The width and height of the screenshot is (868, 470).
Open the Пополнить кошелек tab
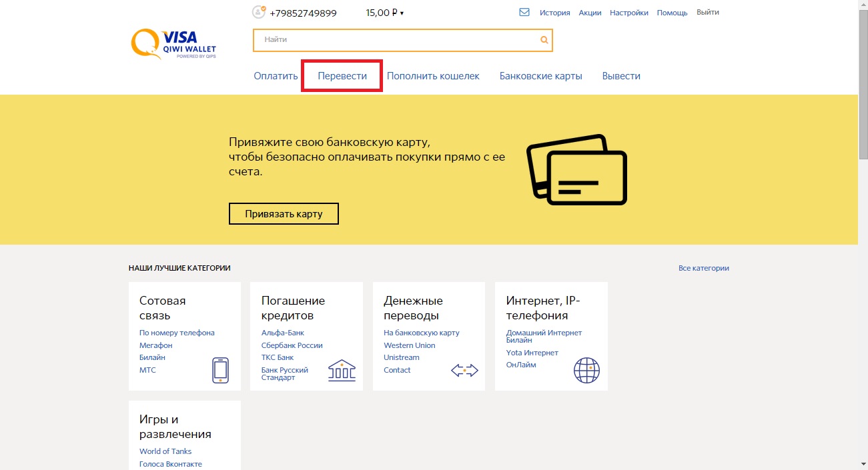click(433, 76)
